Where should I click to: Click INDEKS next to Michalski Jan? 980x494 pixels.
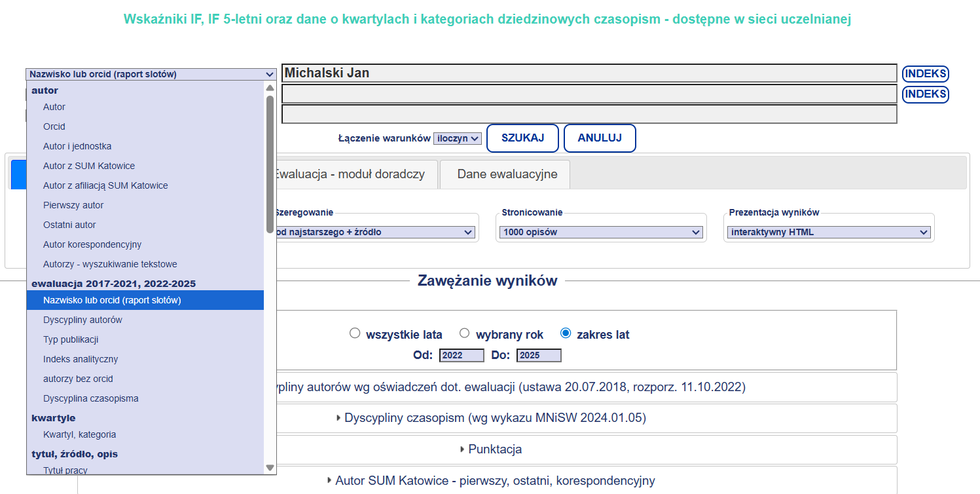pyautogui.click(x=925, y=73)
